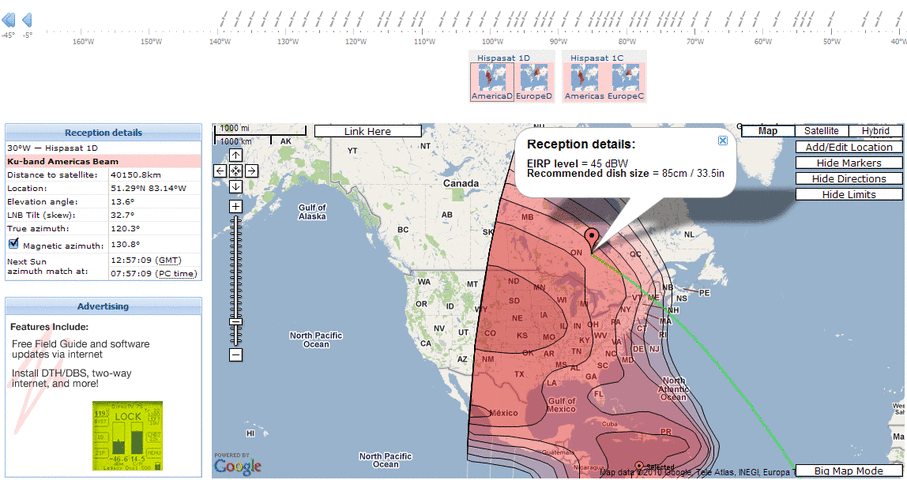Screen dimensions: 907x480
Task: Click the lock meter advertising image
Action: (x=127, y=436)
